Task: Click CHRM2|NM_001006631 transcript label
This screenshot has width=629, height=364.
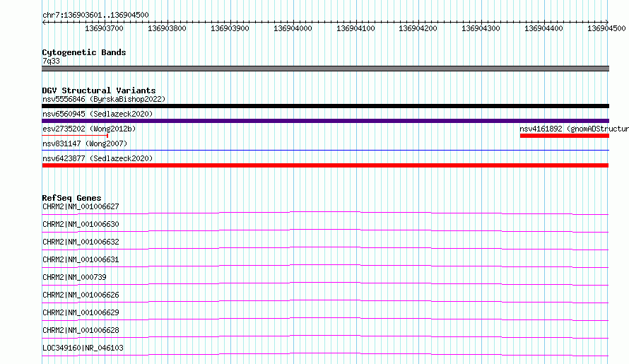Action: 81,259
